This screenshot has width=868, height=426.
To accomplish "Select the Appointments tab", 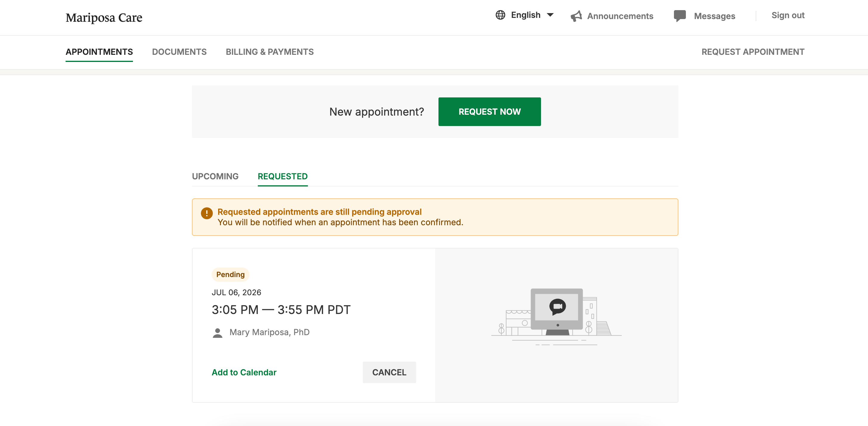I will click(x=99, y=52).
